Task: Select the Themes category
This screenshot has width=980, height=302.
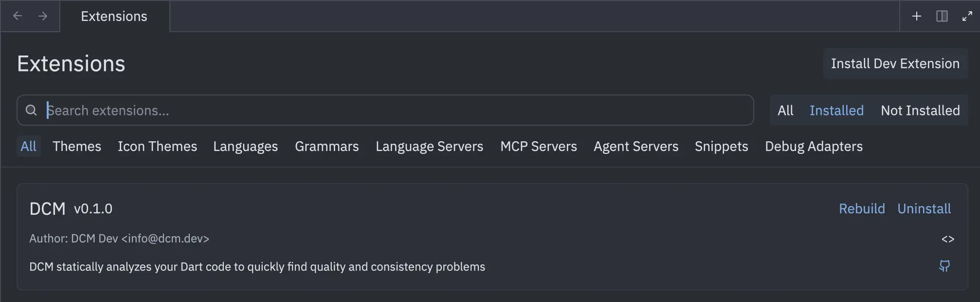Action: (77, 147)
